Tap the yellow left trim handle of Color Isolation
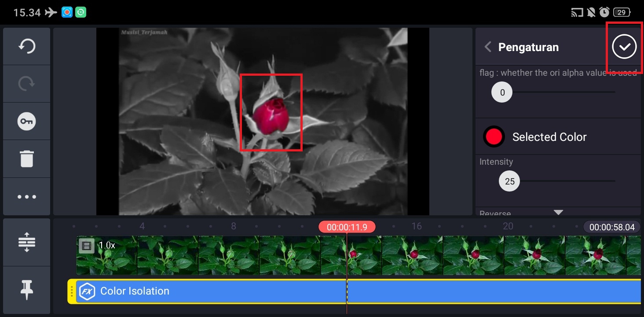The image size is (644, 317). coord(72,291)
